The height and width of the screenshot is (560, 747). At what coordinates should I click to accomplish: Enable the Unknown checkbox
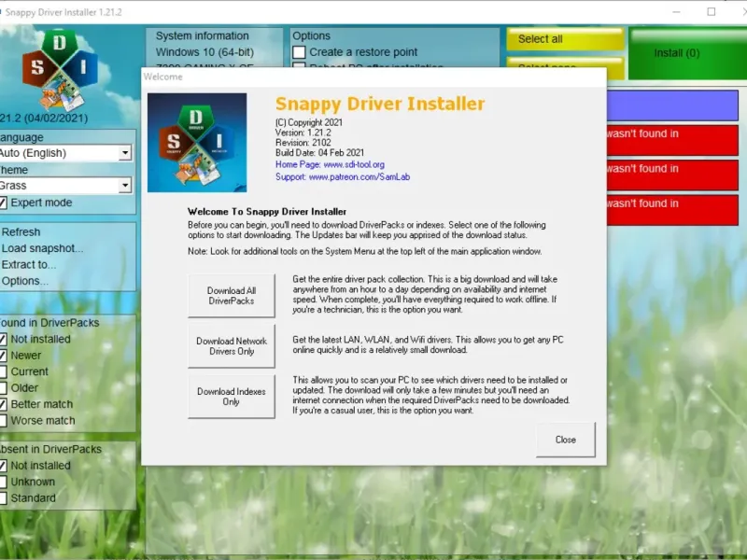[x=4, y=482]
